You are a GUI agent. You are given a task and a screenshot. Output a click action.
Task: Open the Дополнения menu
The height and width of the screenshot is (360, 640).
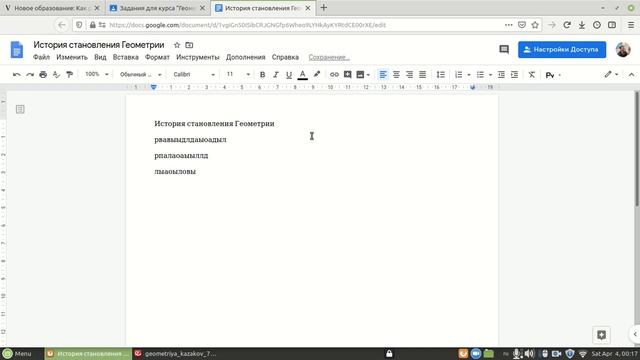tap(246, 57)
